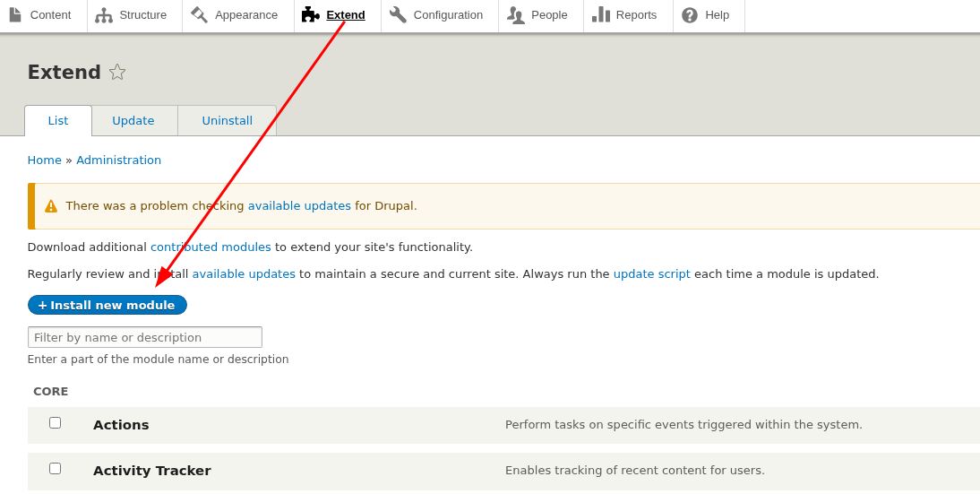
Task: Enable the Actions module checkbox
Action: click(55, 422)
